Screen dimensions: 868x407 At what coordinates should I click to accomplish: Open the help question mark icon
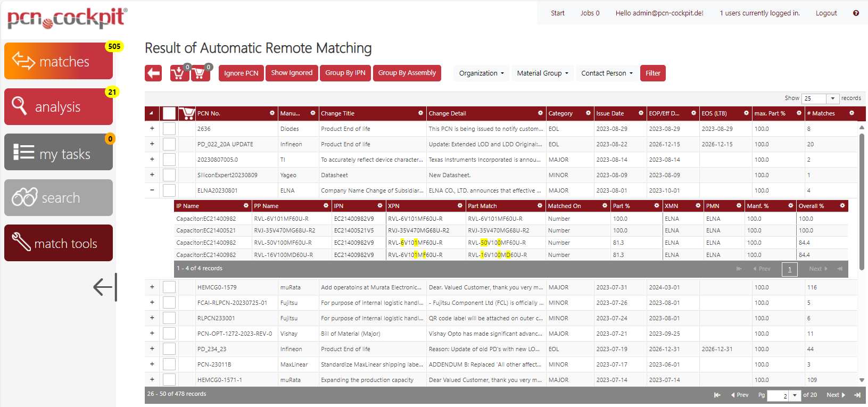click(x=856, y=13)
